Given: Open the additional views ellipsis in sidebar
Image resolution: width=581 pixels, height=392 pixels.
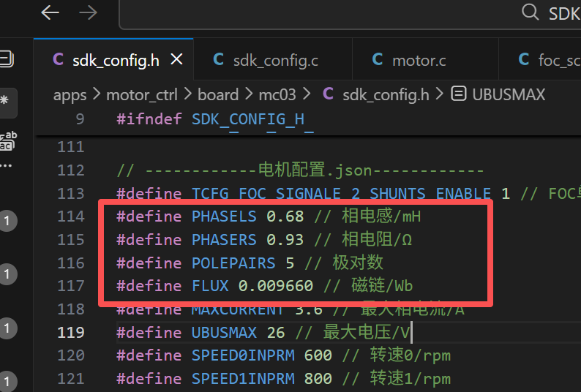Looking at the screenshot, I should click(6, 165).
